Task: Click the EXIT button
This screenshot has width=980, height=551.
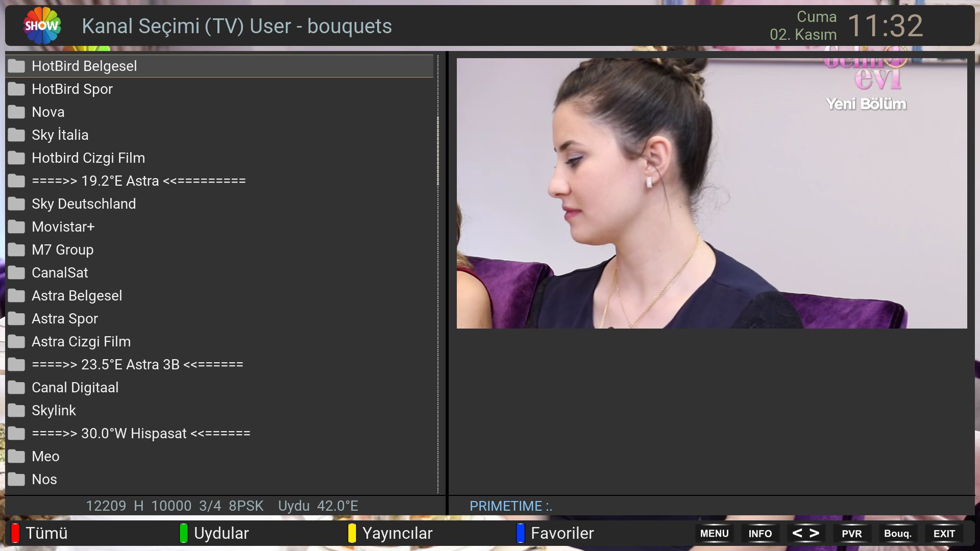Action: [x=944, y=534]
